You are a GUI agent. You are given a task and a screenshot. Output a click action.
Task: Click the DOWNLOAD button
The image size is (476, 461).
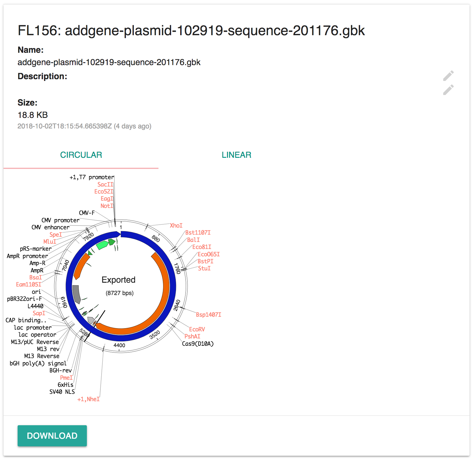[52, 435]
